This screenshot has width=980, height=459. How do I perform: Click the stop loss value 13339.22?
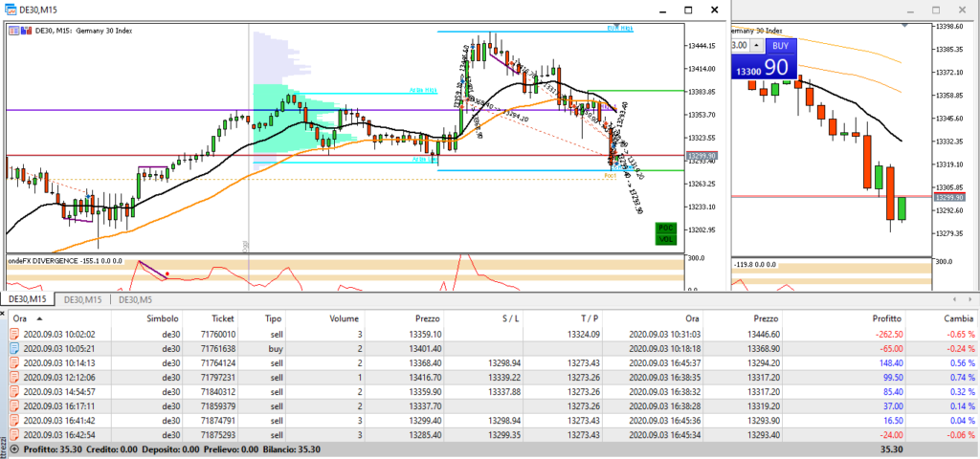(504, 377)
